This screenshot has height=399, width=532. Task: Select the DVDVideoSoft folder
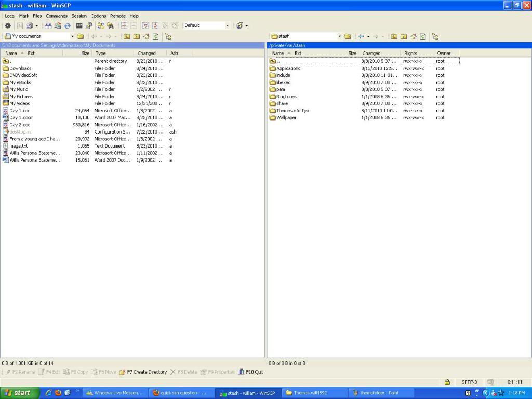coord(20,75)
